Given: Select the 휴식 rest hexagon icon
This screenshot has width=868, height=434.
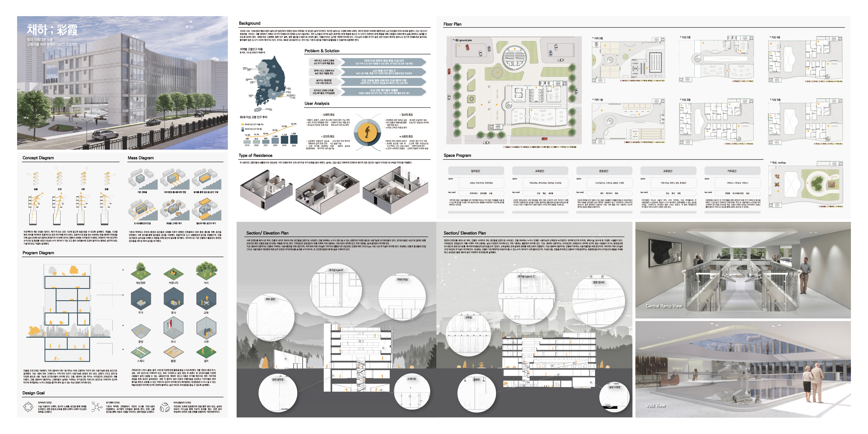Looking at the screenshot, I should click(173, 299).
